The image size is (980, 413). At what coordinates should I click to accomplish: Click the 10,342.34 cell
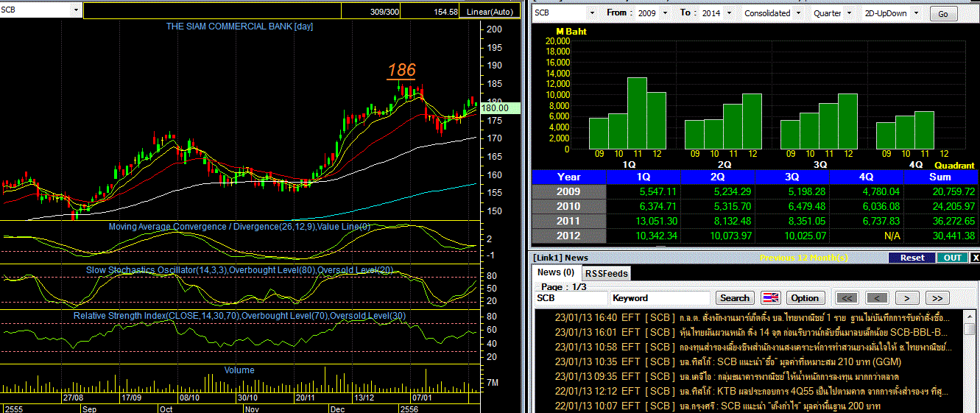(644, 236)
